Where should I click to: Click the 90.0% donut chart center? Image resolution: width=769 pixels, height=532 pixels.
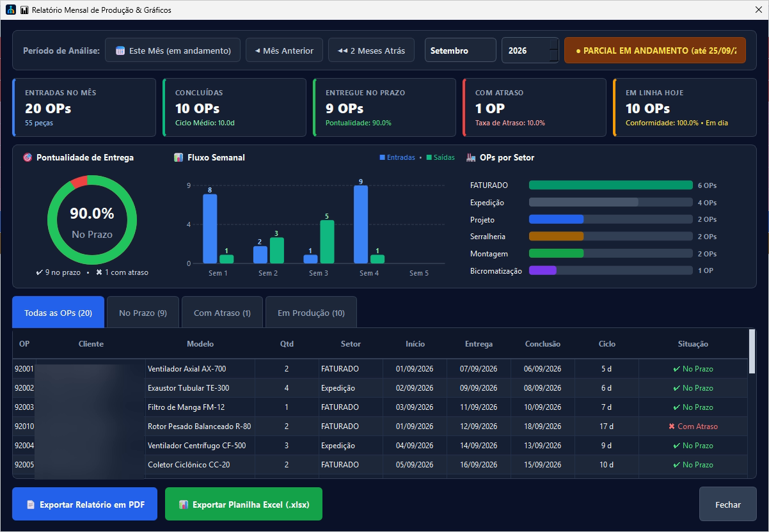(92, 220)
